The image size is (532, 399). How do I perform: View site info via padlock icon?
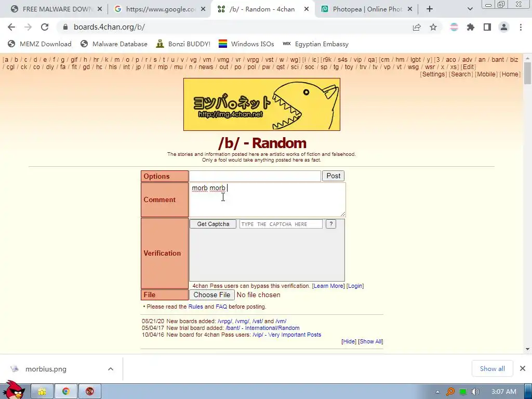65,27
